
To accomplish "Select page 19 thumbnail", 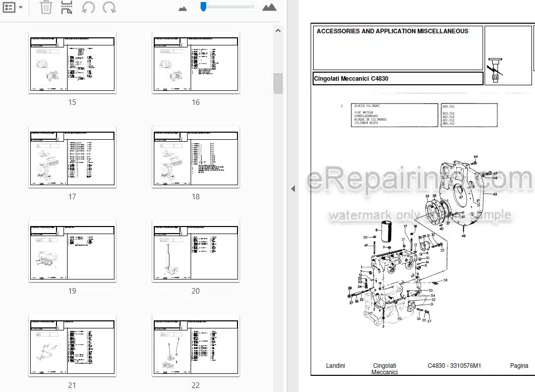I will [72, 252].
